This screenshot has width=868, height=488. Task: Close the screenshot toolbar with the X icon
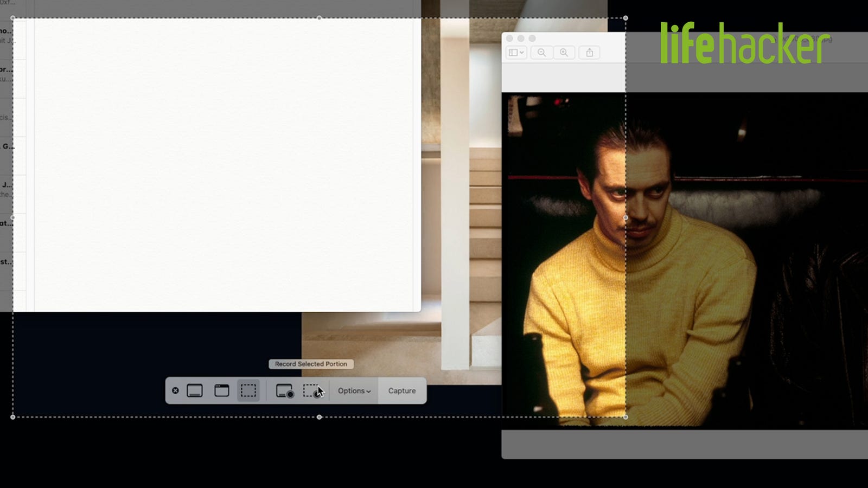click(x=175, y=390)
